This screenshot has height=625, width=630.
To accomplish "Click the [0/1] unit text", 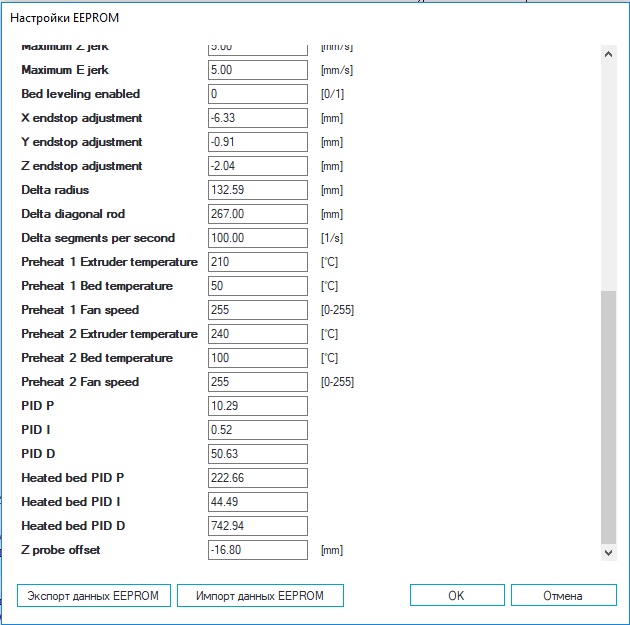I will coord(332,94).
